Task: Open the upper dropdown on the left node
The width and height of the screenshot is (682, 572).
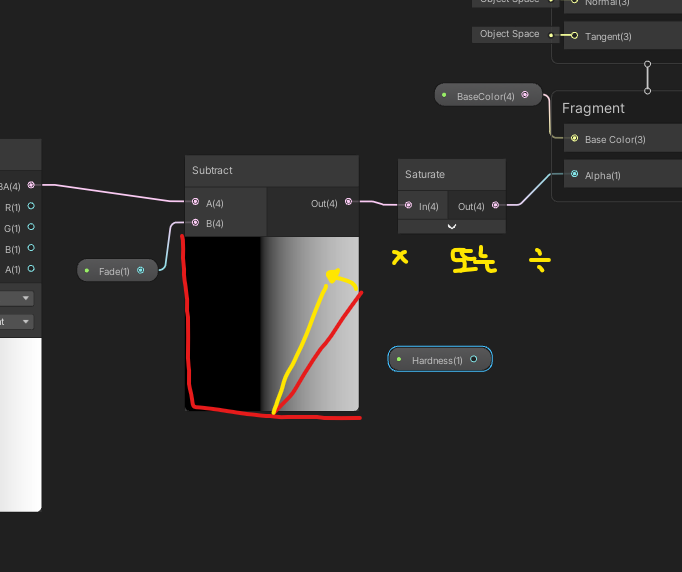Action: [x=17, y=298]
